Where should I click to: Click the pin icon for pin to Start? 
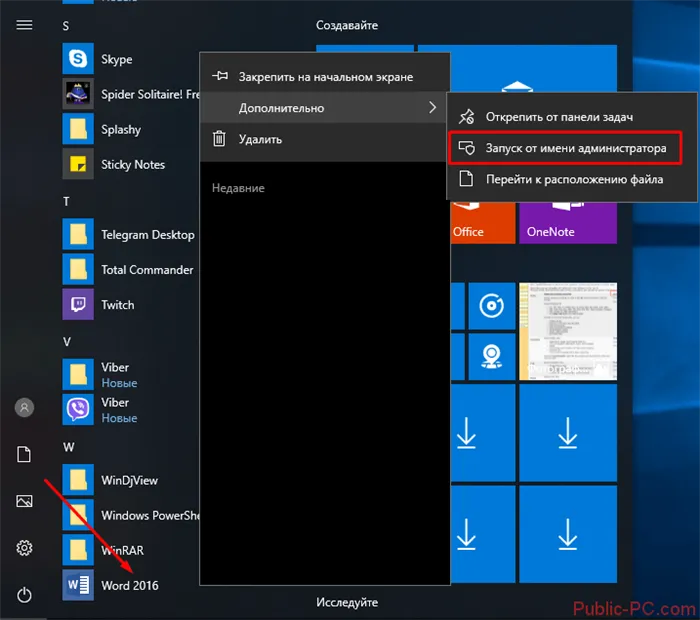220,76
